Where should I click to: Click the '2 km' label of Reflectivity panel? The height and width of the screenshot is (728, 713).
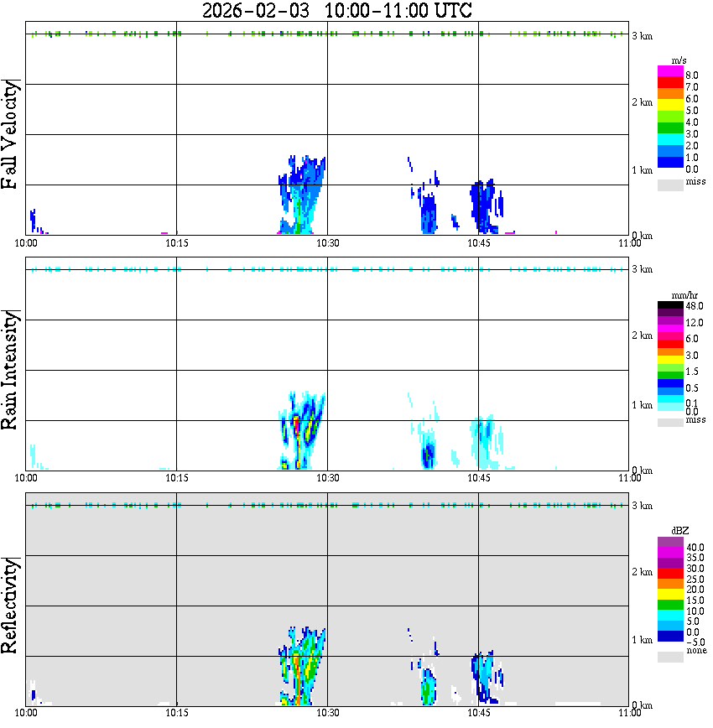[x=642, y=572]
